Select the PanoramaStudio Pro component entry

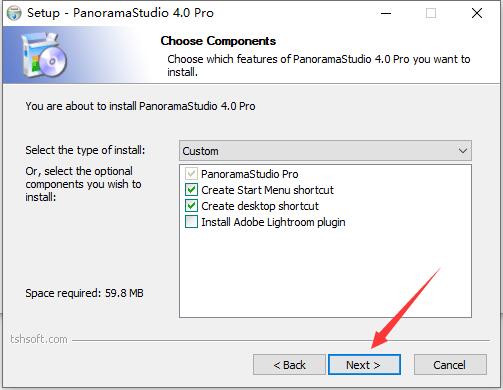[250, 174]
